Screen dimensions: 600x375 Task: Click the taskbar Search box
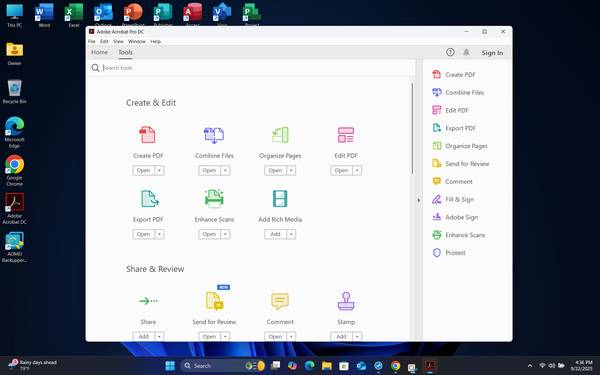point(223,366)
